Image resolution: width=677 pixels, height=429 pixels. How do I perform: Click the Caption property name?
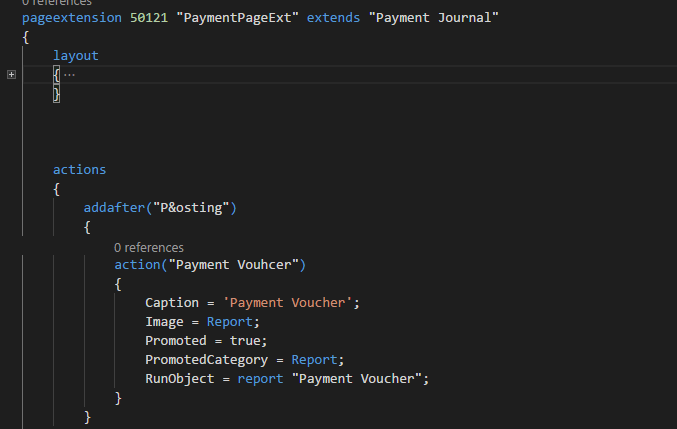click(171, 303)
